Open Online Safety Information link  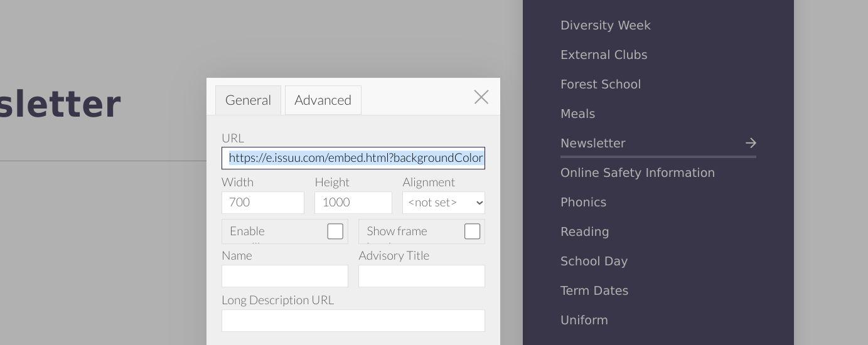pos(637,173)
